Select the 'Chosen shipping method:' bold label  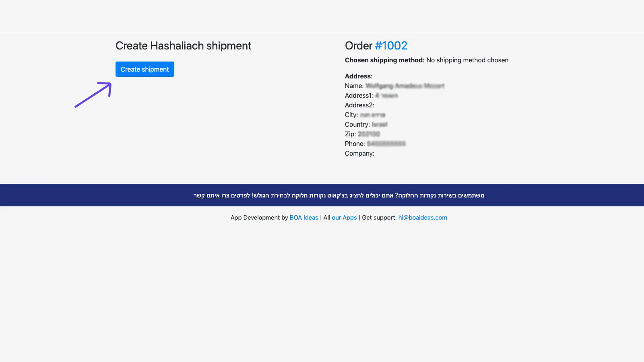point(384,60)
